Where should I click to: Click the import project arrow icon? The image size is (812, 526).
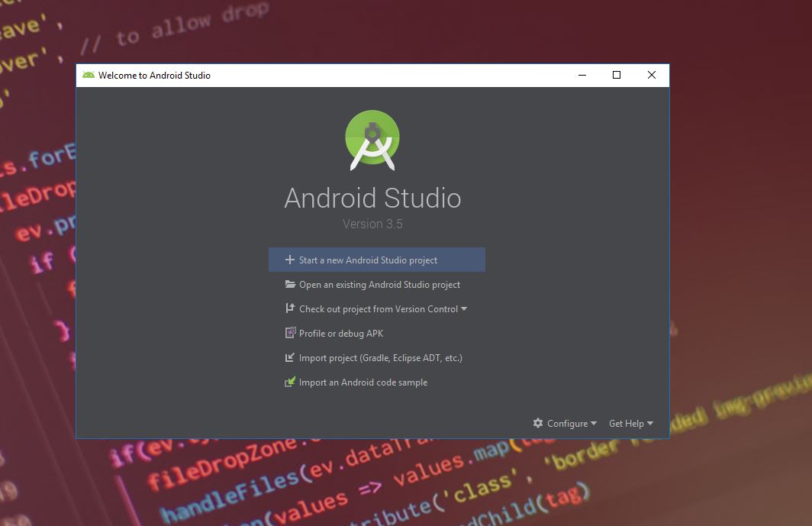pyautogui.click(x=289, y=357)
